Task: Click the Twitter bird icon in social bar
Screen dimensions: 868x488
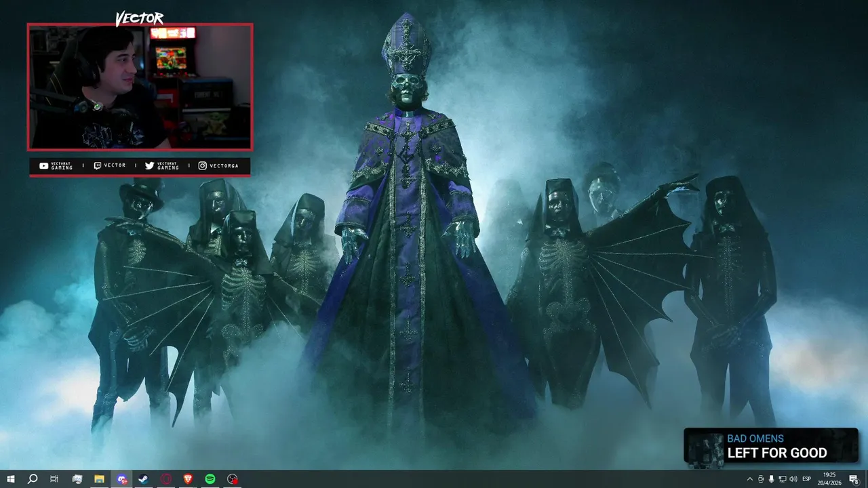Action: (149, 165)
